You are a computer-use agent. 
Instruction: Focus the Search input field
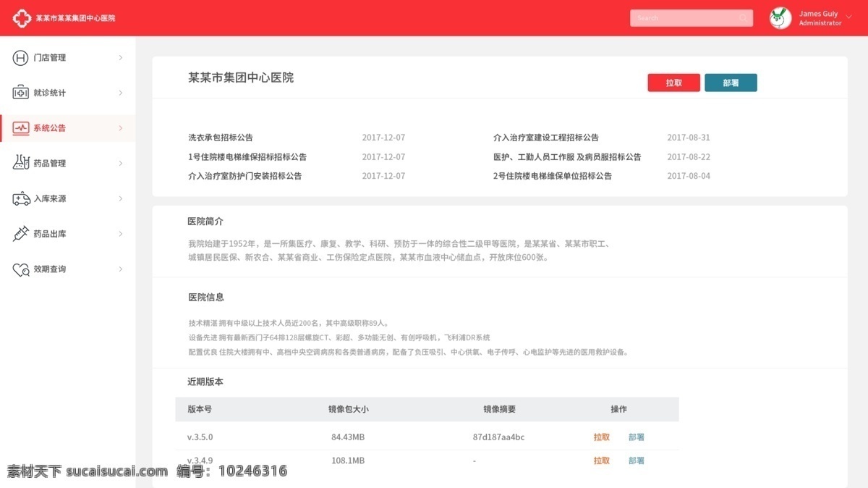click(692, 18)
